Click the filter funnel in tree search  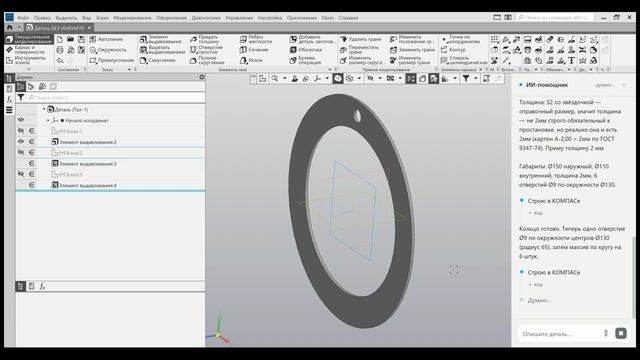(20, 98)
